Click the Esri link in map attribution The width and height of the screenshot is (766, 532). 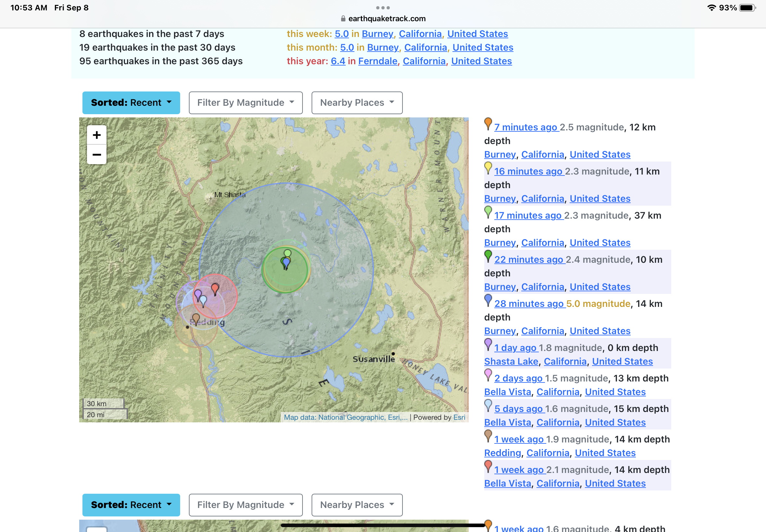[x=459, y=417]
